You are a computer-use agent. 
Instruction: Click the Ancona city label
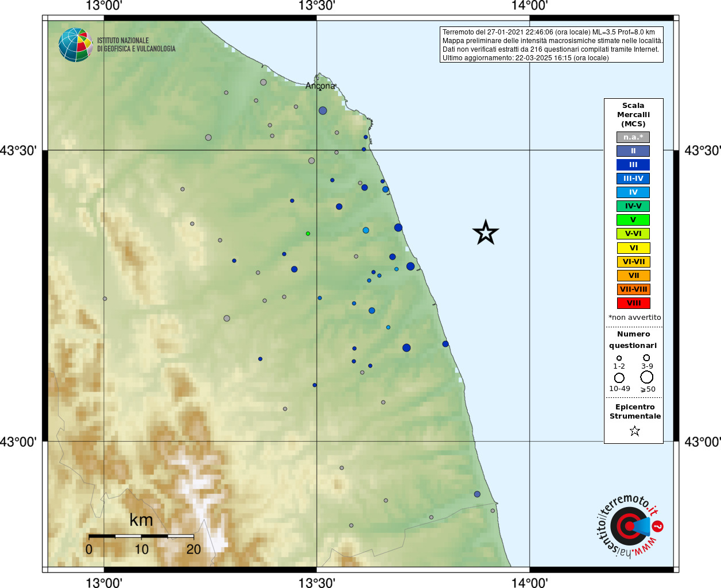pyautogui.click(x=320, y=86)
